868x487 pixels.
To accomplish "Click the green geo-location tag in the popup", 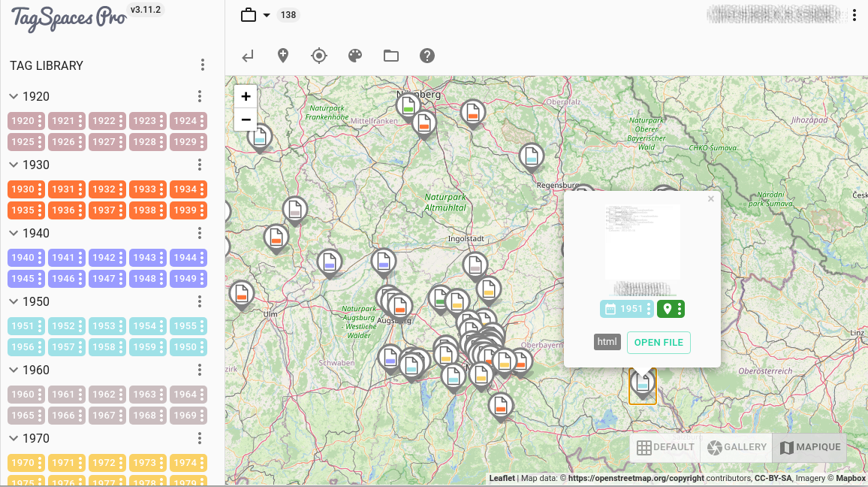I will click(665, 308).
